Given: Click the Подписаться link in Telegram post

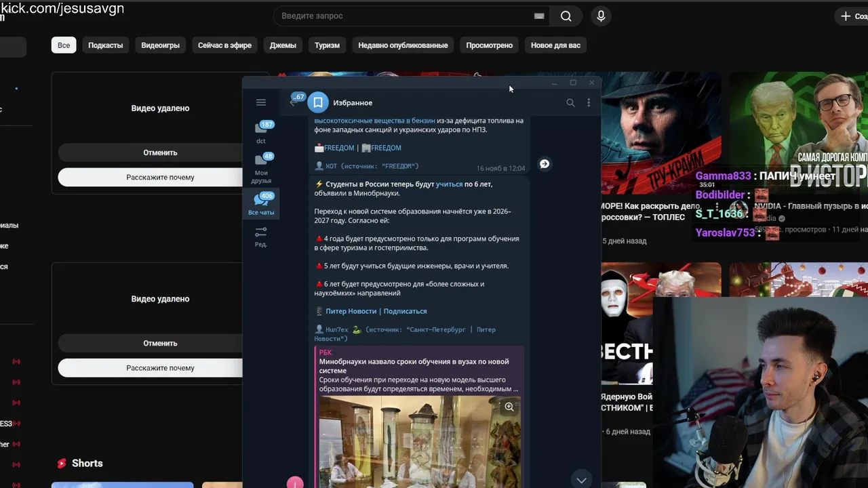Looking at the screenshot, I should click(405, 311).
